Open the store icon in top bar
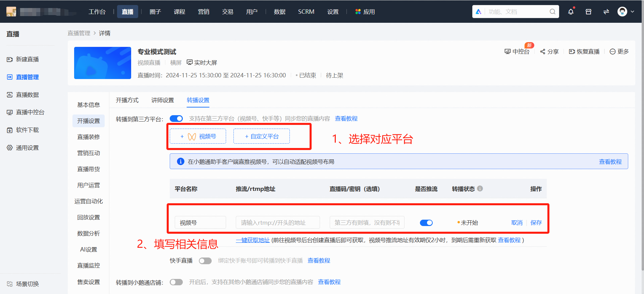The width and height of the screenshot is (644, 294). point(588,12)
